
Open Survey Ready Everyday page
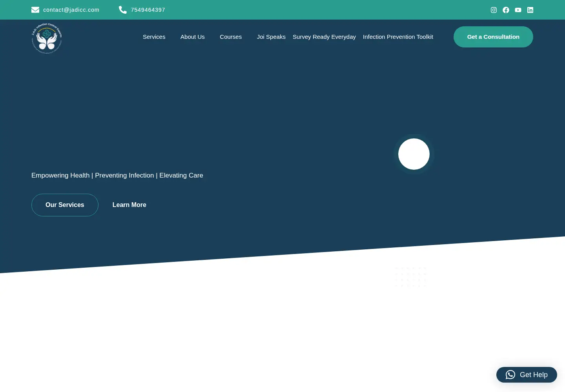pyautogui.click(x=324, y=37)
